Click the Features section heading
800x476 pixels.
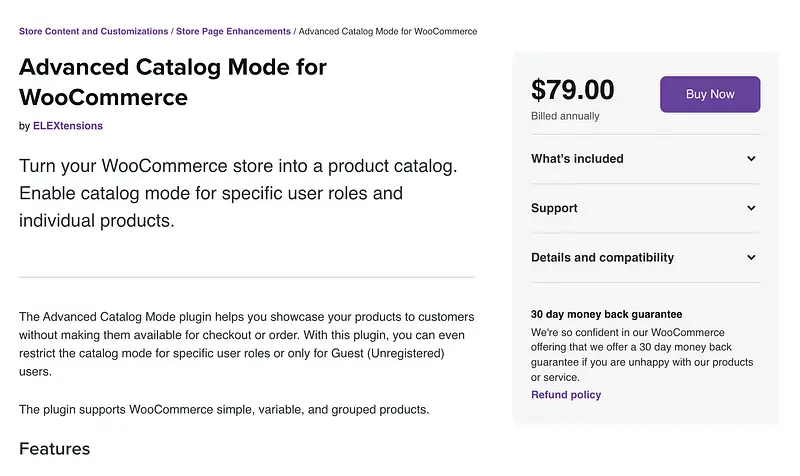click(55, 449)
